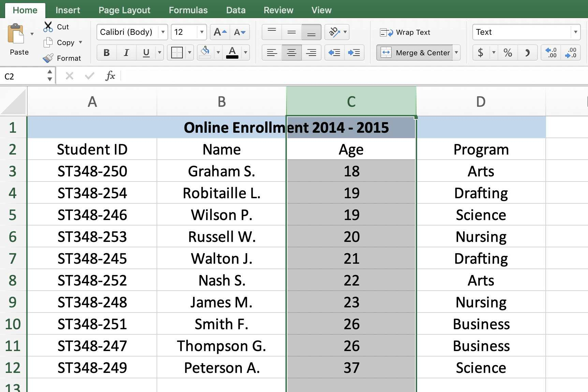Apply comma style number format
The image size is (588, 392).
[527, 53]
